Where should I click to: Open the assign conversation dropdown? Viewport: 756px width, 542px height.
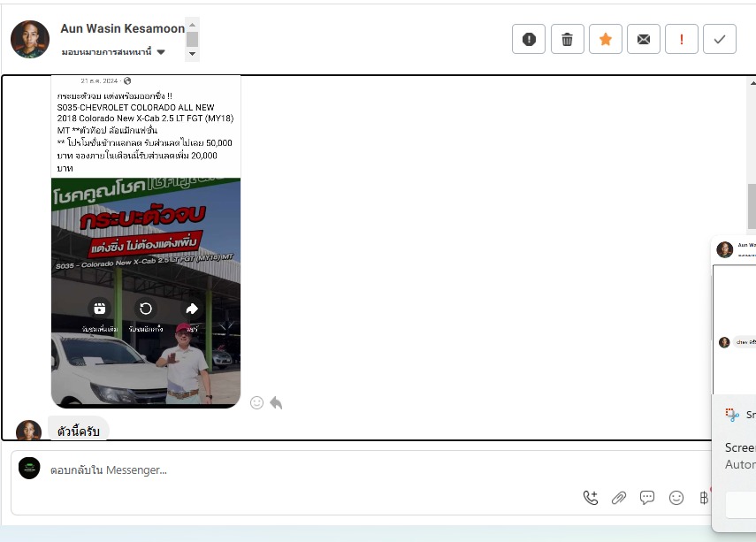point(113,51)
